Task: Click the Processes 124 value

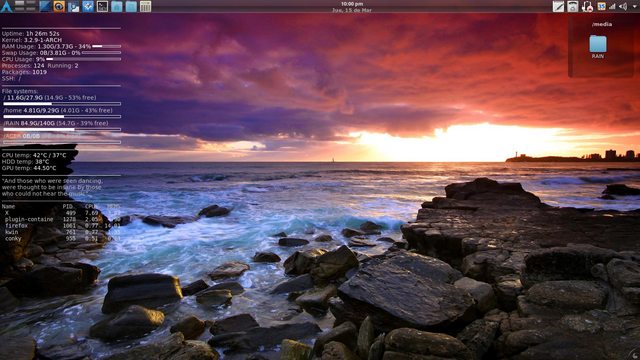Action: tap(39, 66)
